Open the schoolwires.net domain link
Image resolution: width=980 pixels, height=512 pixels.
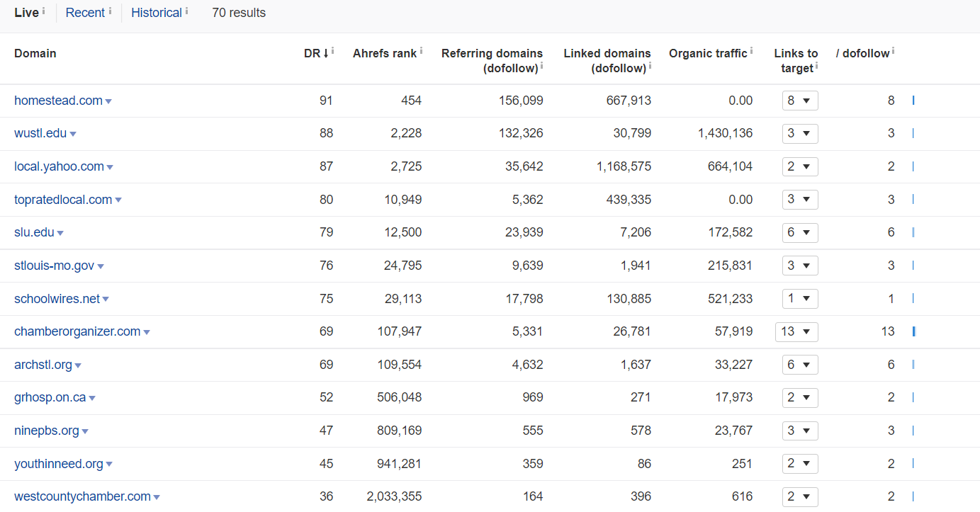[x=57, y=299]
